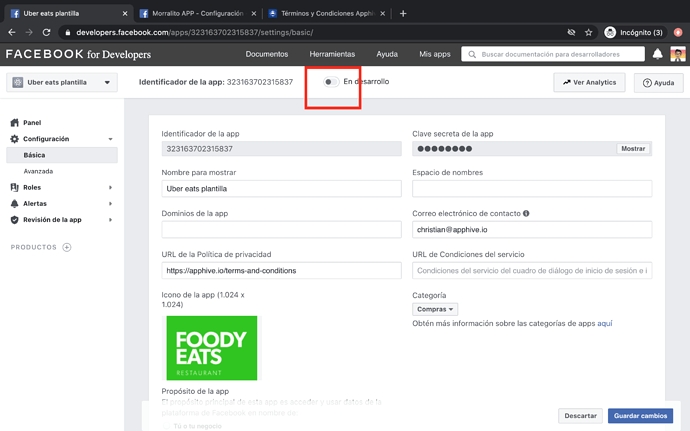This screenshot has height=431, width=690.
Task: Click the info icon beside contact email
Action: coord(526,213)
